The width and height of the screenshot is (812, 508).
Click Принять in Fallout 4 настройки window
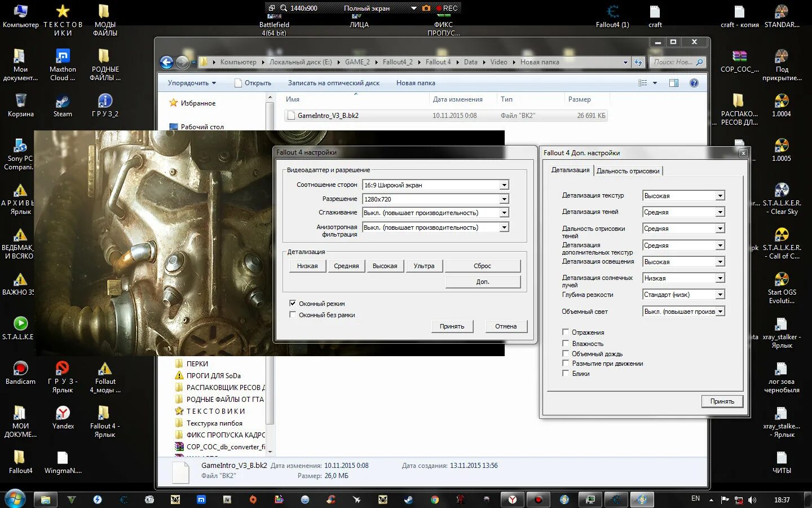452,326
